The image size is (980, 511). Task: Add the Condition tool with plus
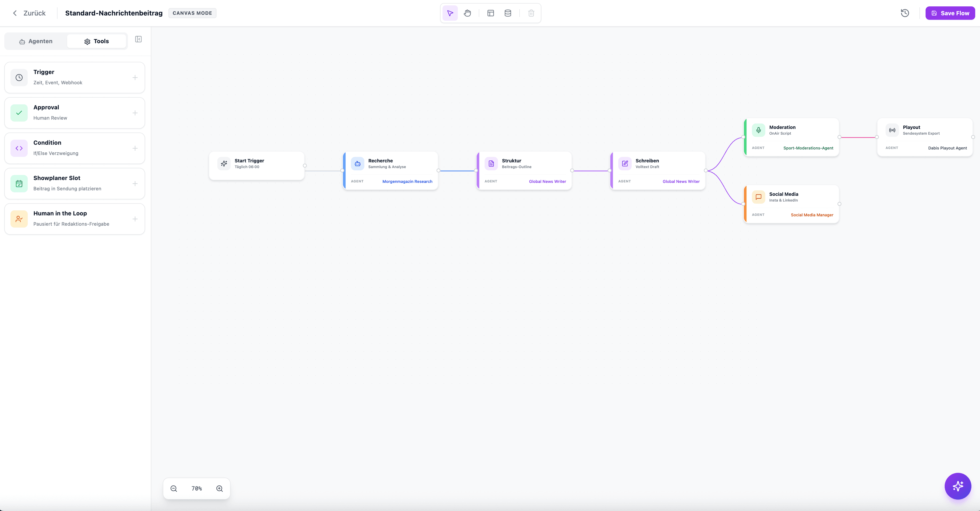(x=135, y=149)
